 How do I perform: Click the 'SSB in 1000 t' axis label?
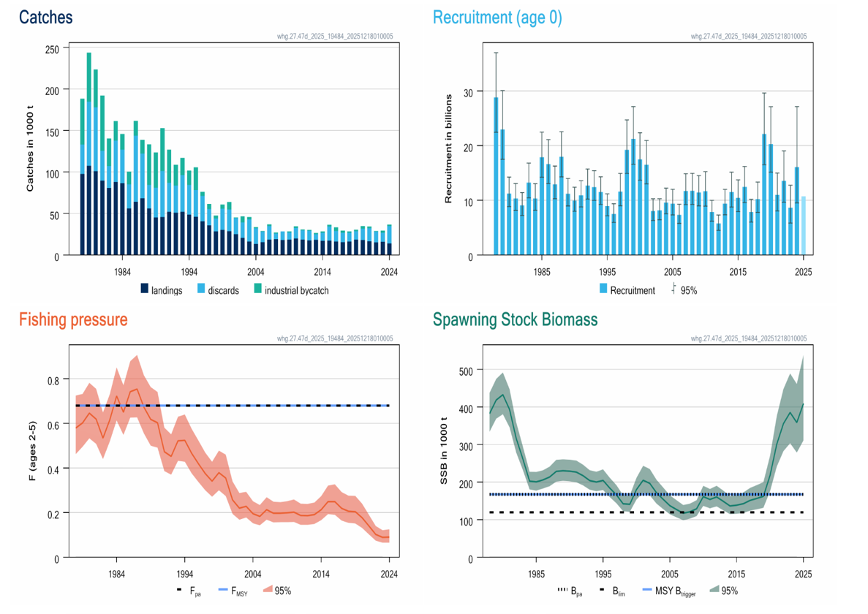coord(445,456)
